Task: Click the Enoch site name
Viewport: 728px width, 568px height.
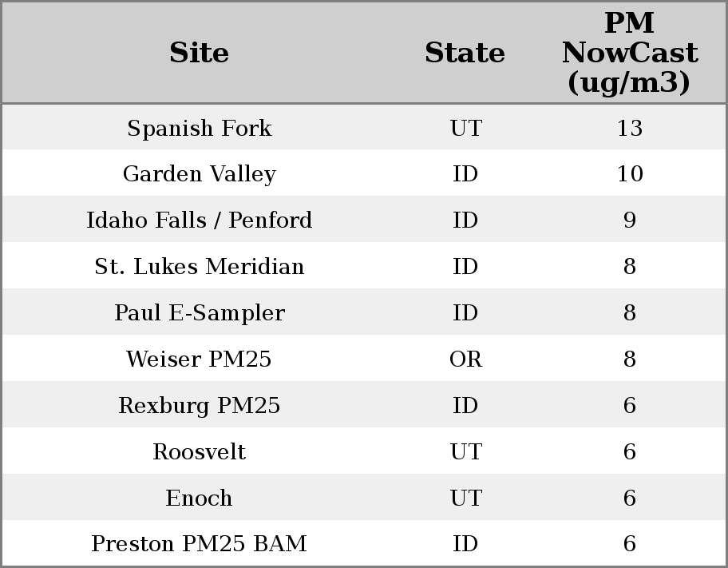Action: click(x=199, y=498)
